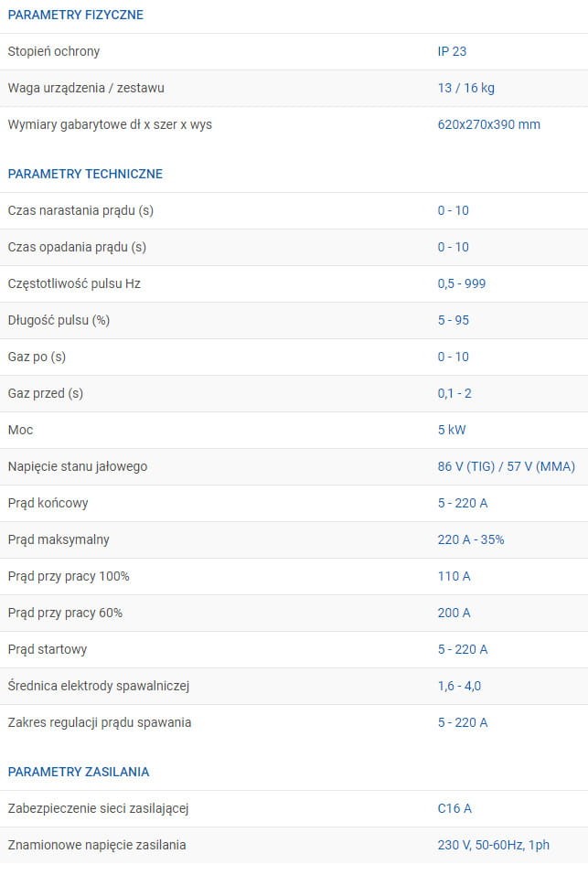Select the 200 A value
Image resolution: width=588 pixels, height=875 pixels.
(454, 613)
